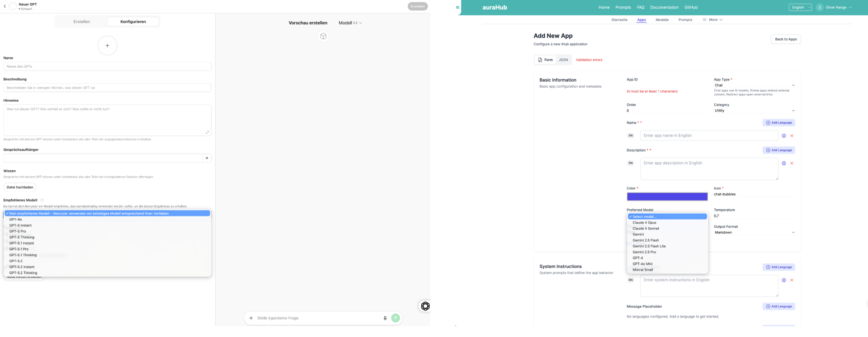Expand the Hinweise text area with the corner arrows
Viewport: 868px width, 337px height.
[x=207, y=132]
